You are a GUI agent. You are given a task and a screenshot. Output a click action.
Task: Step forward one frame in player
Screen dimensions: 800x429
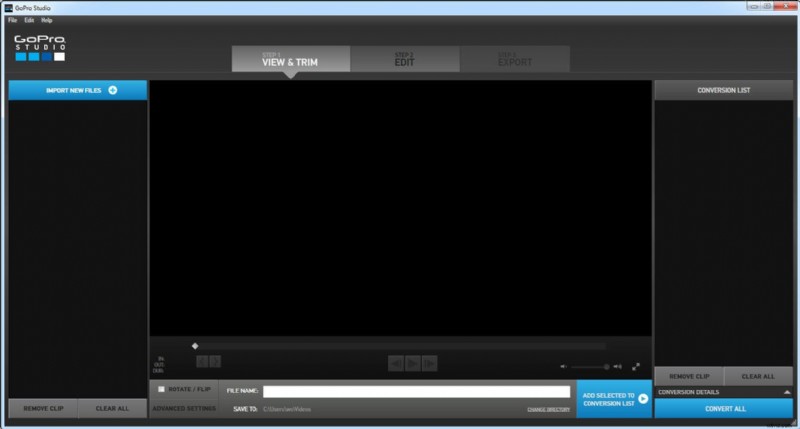pyautogui.click(x=428, y=363)
